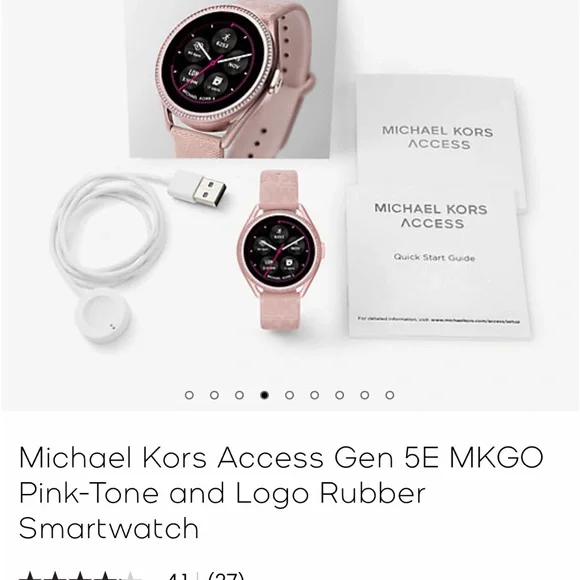
Task: Select the second image carousel dot
Action: click(214, 395)
